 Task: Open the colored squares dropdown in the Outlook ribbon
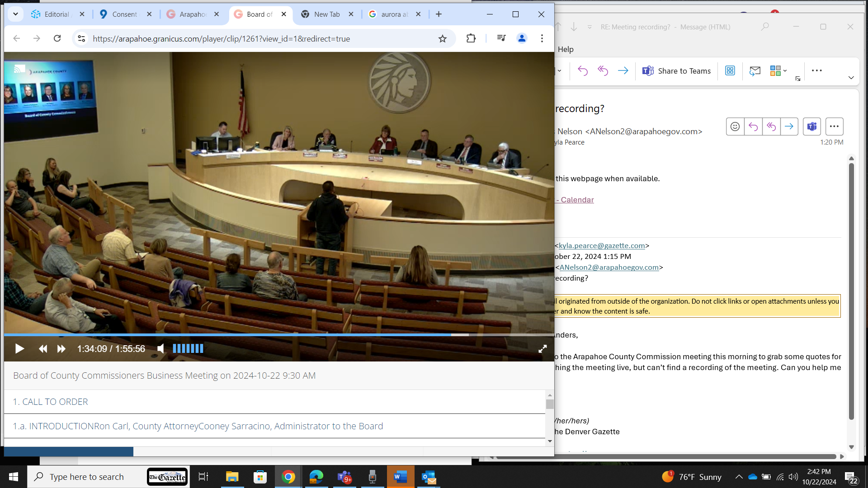click(778, 70)
